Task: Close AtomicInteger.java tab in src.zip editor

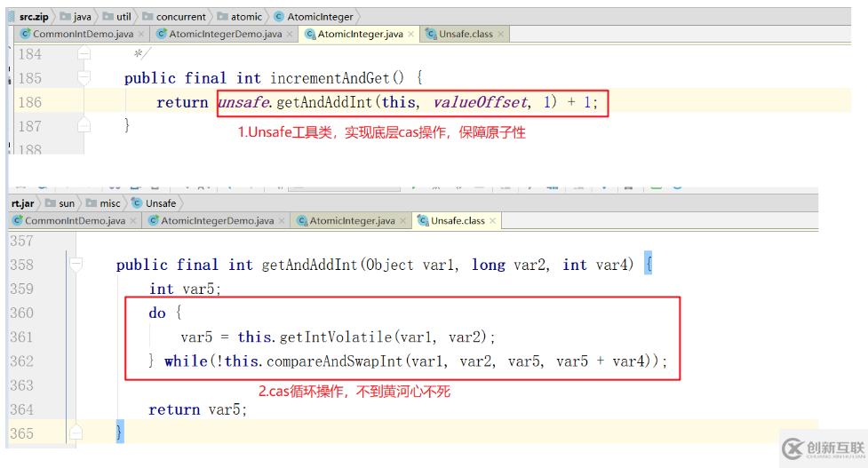Action: click(410, 35)
